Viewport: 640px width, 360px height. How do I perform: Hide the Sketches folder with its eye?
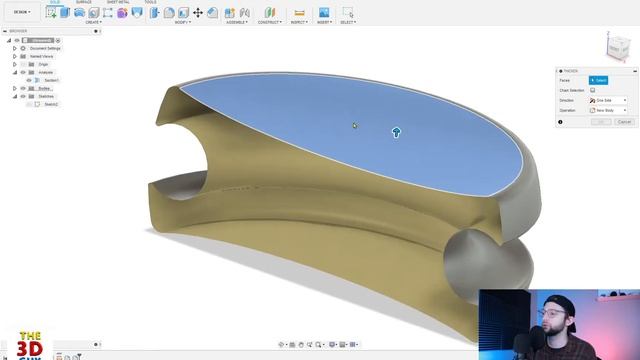click(x=23, y=96)
